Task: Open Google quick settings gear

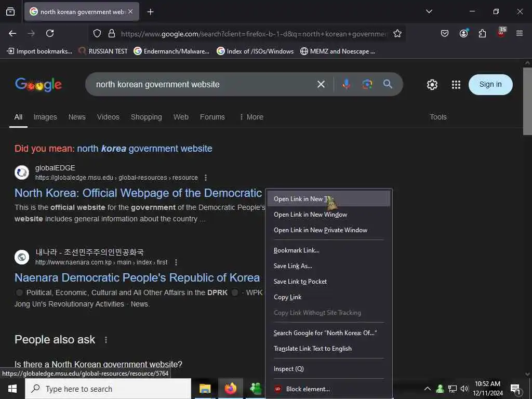Action: 432,85
